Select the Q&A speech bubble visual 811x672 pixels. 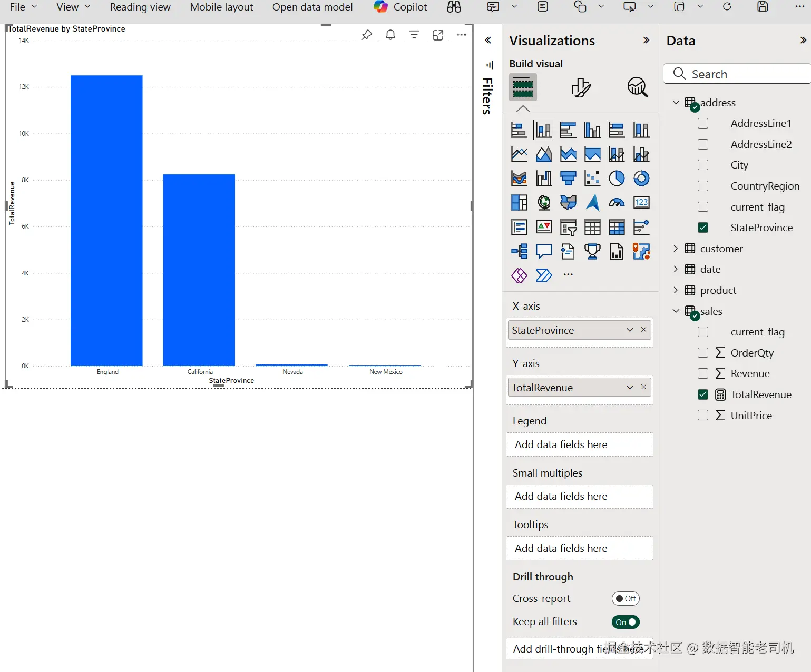click(x=544, y=251)
